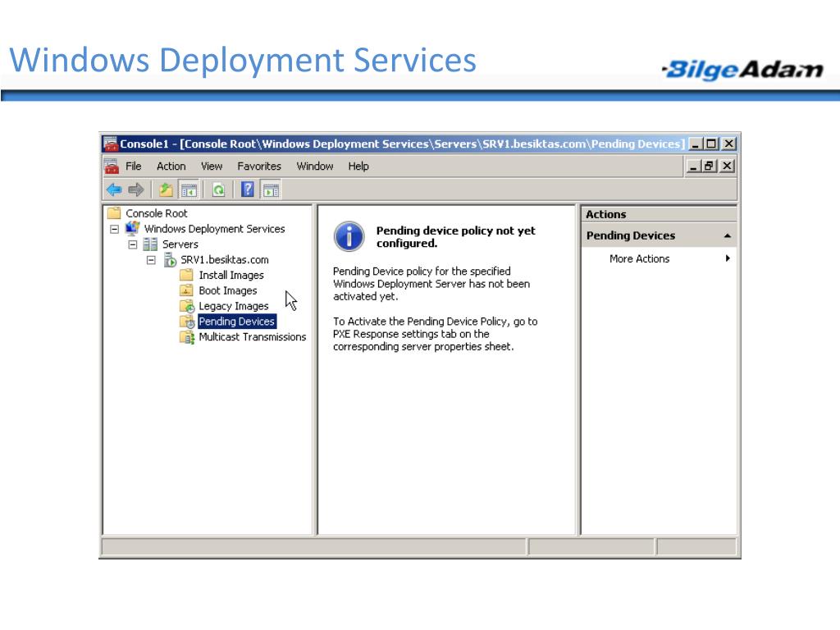The height and width of the screenshot is (630, 840).
Task: Select Boot Images in the tree
Action: 228,290
